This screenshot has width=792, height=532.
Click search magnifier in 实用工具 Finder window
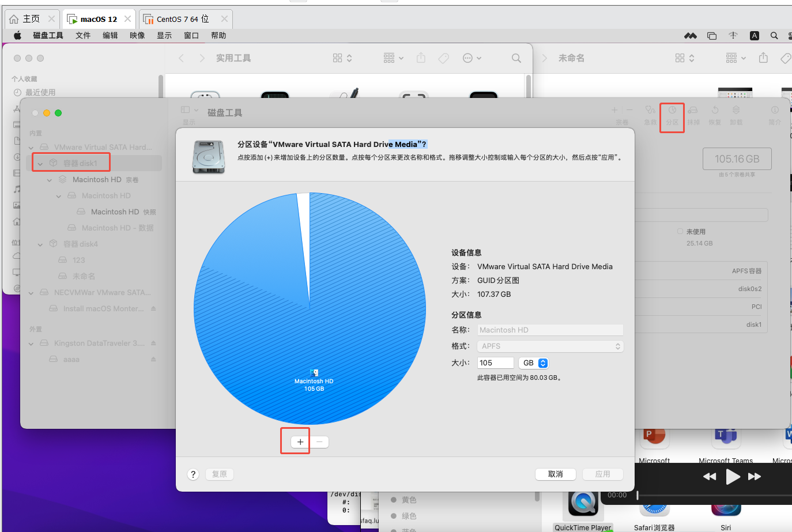click(x=516, y=58)
